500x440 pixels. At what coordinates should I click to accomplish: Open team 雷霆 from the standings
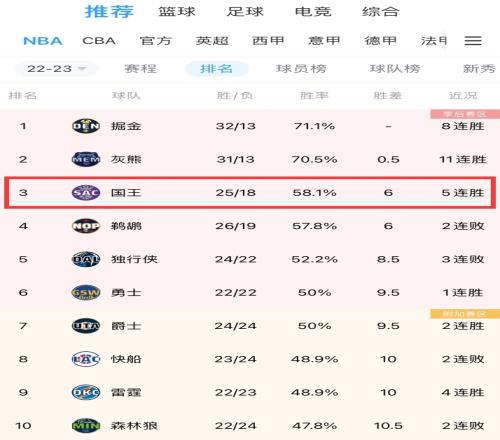click(x=126, y=392)
